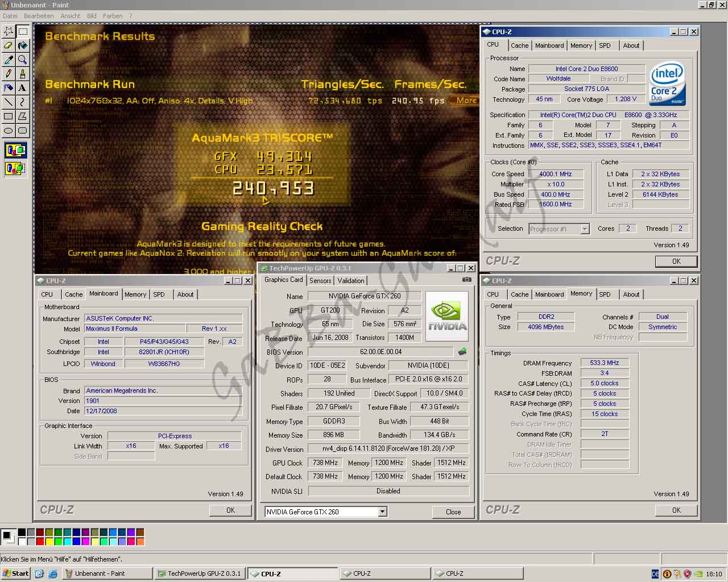Click the foreground/background color indicator box
The width and height of the screenshot is (728, 582).
pos(9,537)
